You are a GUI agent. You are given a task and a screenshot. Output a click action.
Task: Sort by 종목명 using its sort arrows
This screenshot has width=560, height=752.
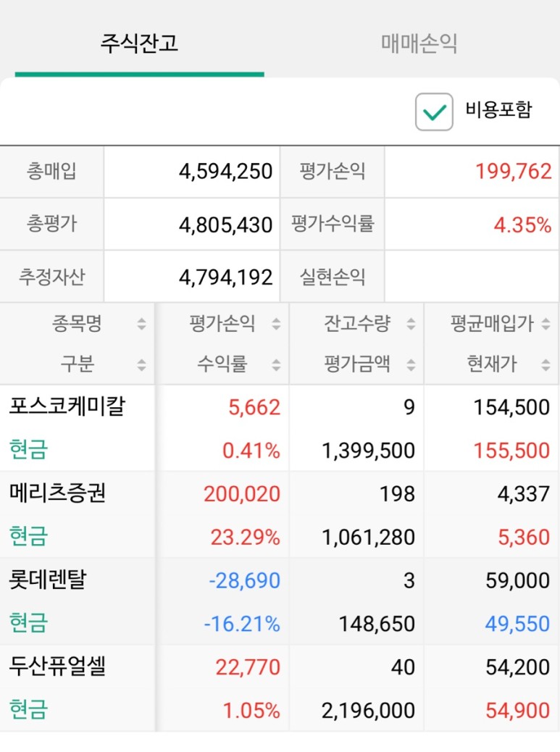click(141, 324)
